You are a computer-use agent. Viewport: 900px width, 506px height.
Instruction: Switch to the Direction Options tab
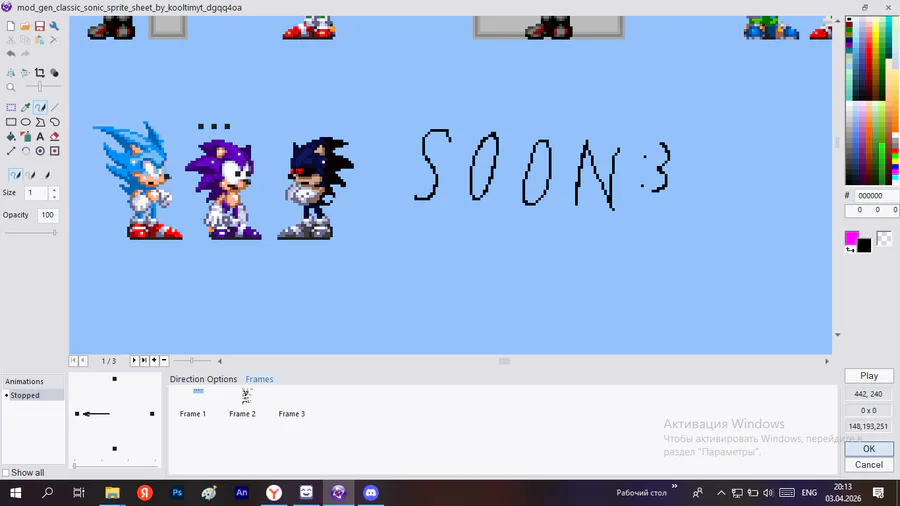pos(203,379)
